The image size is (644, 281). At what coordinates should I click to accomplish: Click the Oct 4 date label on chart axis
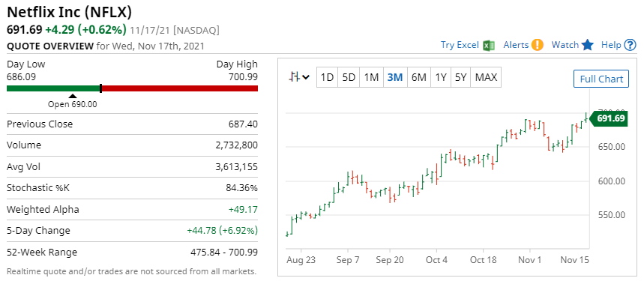coord(436,260)
